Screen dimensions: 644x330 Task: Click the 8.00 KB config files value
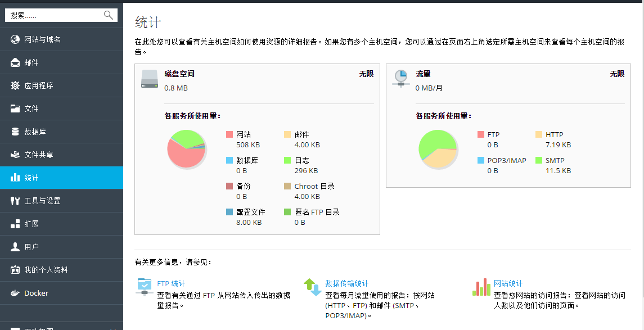click(249, 223)
